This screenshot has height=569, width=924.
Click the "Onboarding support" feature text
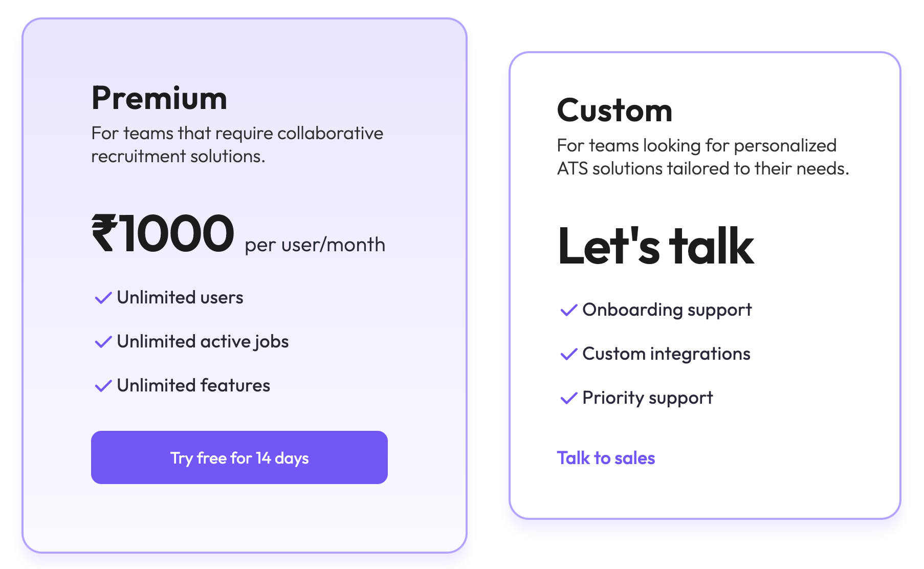667,310
